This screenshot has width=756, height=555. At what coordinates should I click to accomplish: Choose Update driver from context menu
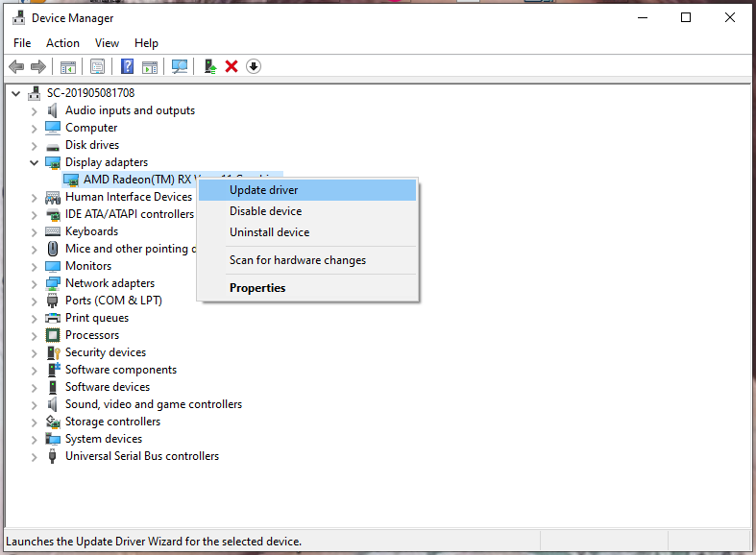[x=307, y=190]
